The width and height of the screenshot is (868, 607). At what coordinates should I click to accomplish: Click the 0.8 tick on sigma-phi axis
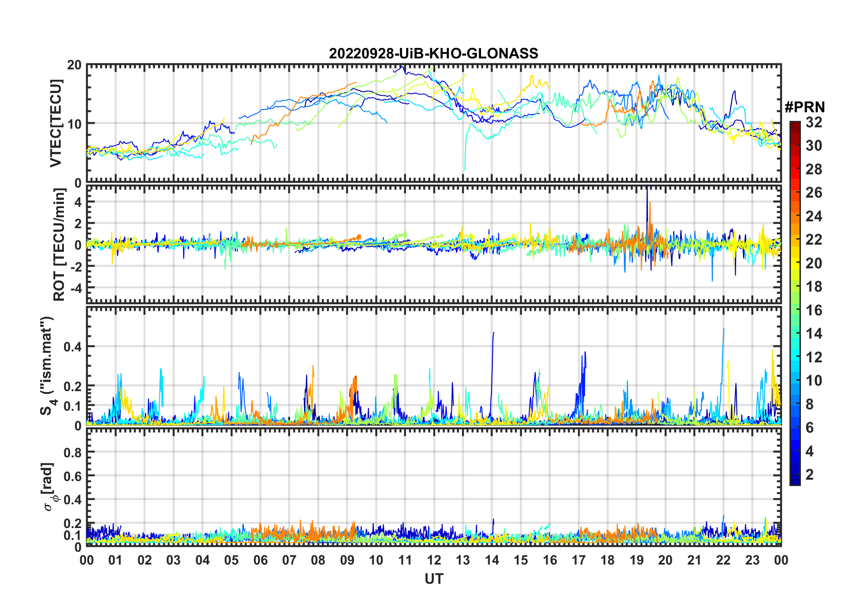(73, 452)
